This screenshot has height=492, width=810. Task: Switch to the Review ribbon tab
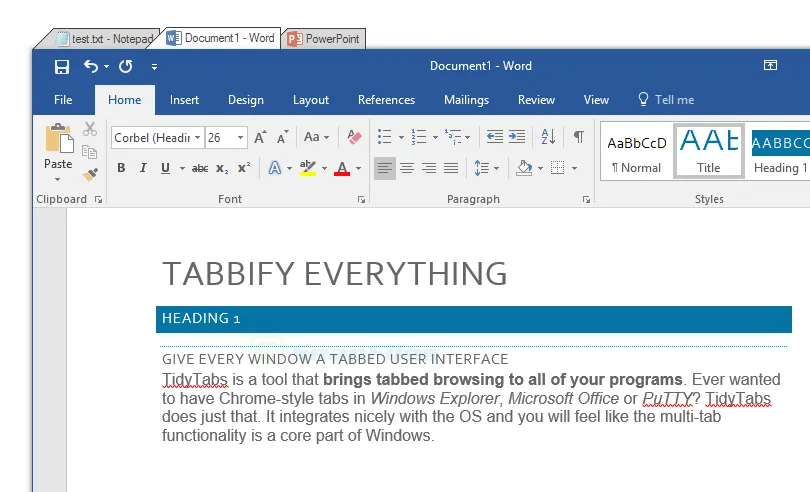point(536,100)
